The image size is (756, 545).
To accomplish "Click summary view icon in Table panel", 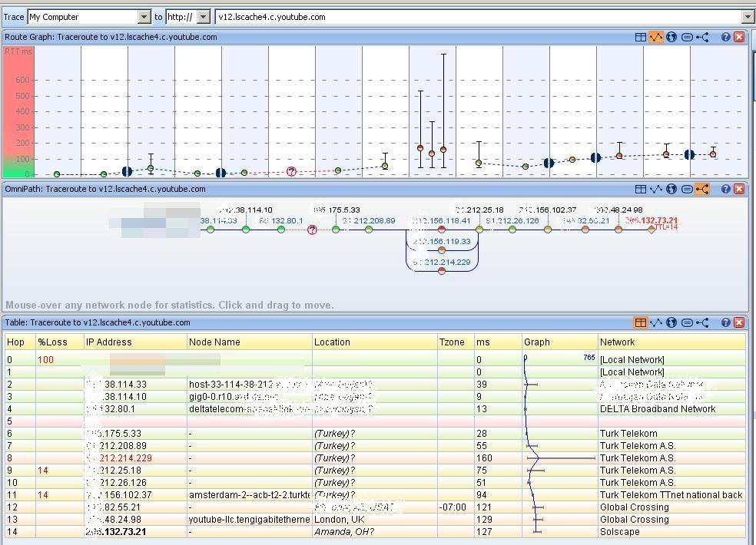I will 687,323.
